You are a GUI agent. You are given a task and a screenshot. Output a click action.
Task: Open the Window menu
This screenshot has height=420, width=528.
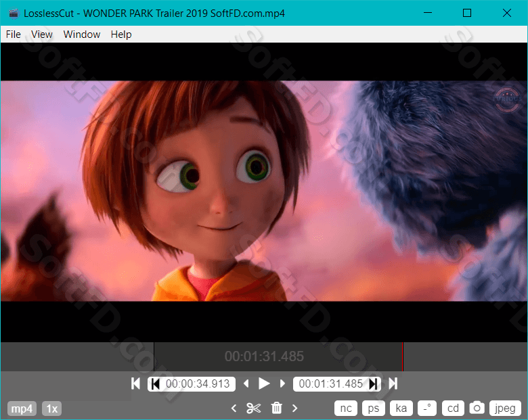(x=82, y=34)
